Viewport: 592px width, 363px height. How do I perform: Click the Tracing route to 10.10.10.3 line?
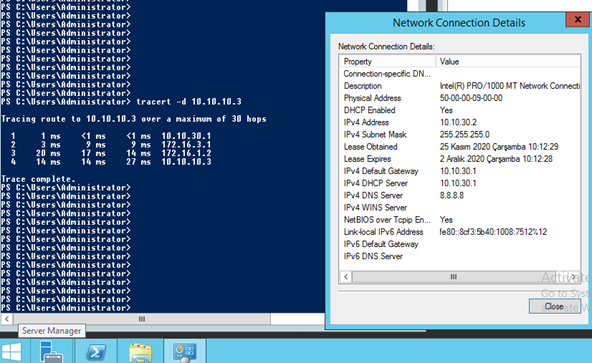[134, 119]
